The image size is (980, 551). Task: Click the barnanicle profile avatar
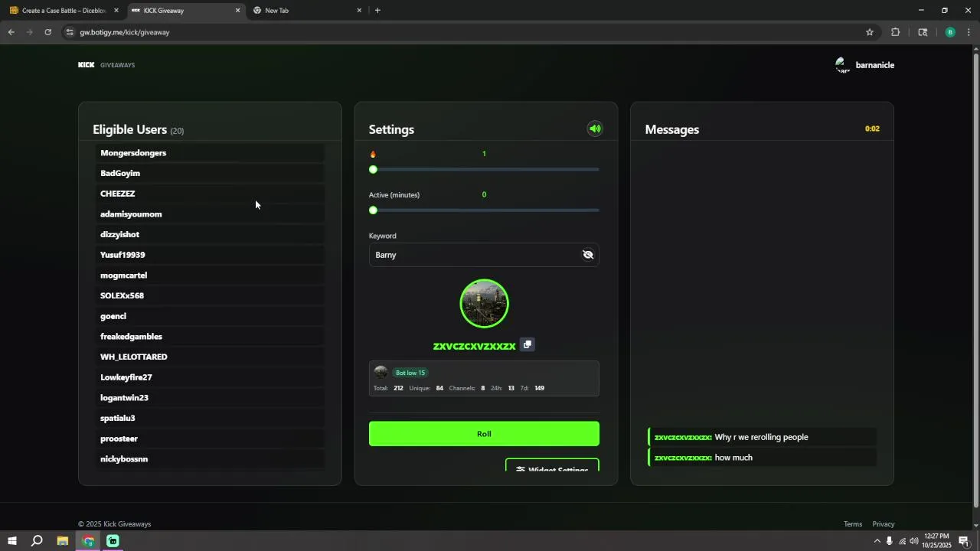coord(842,65)
